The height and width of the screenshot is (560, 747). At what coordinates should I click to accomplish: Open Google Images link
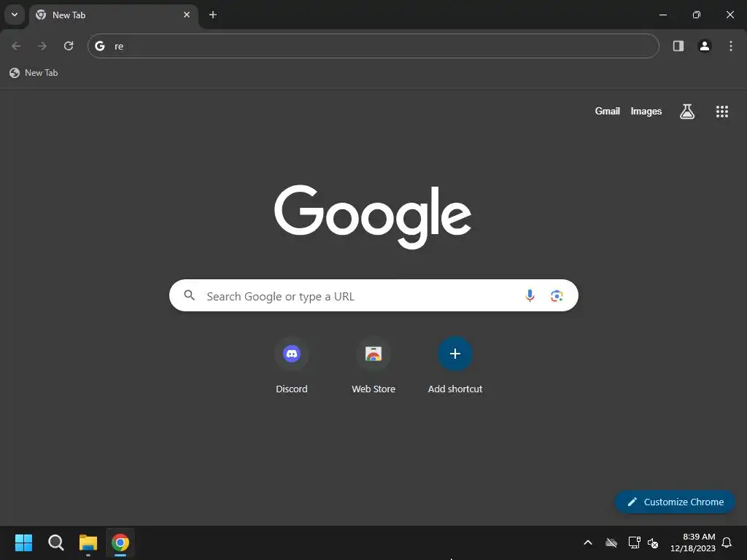[646, 111]
